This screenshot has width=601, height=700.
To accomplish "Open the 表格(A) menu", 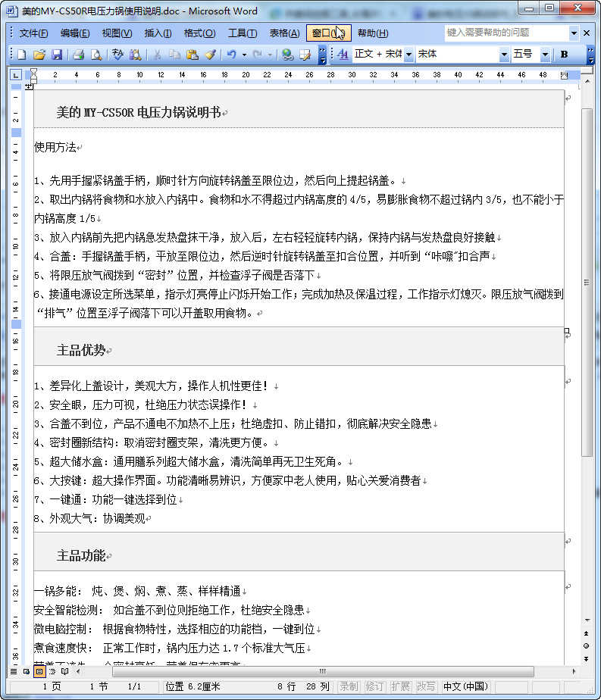I will click(284, 33).
